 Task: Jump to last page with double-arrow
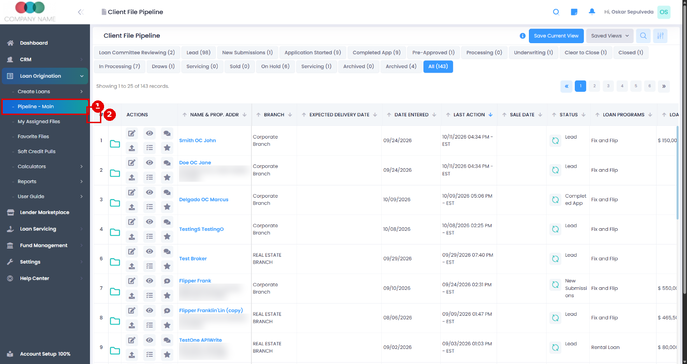(x=664, y=86)
